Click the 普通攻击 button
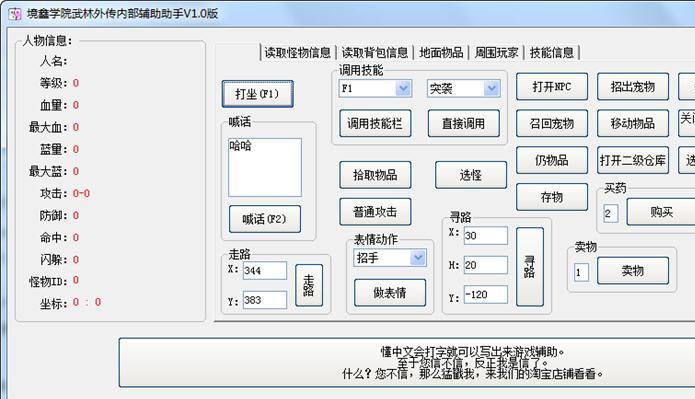695x399 pixels. (375, 211)
